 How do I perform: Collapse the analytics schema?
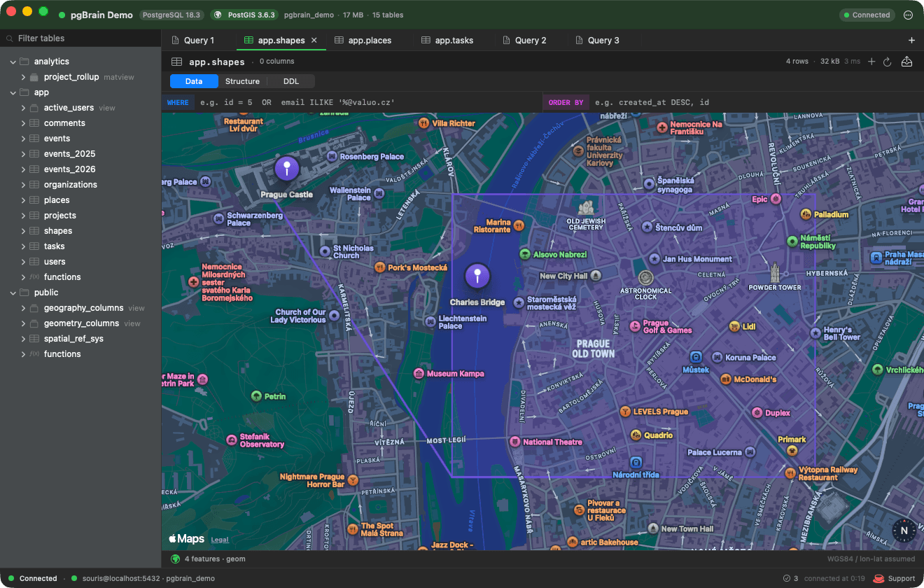click(13, 62)
